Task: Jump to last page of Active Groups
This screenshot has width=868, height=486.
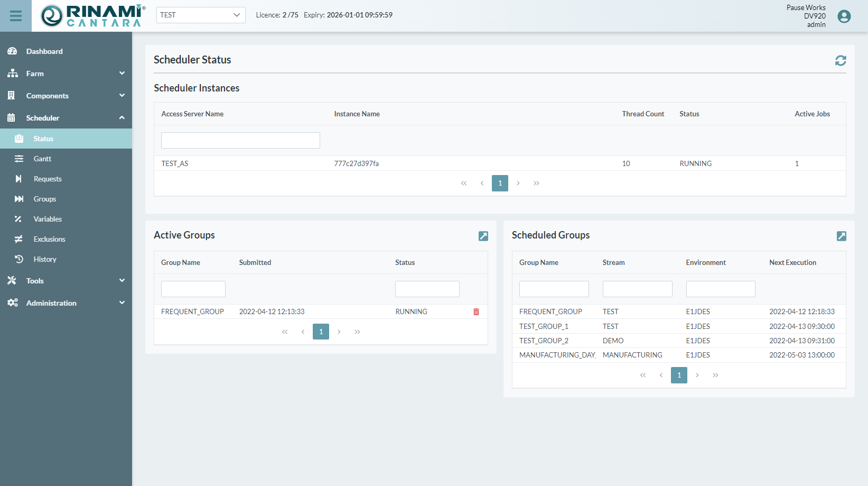Action: point(357,332)
